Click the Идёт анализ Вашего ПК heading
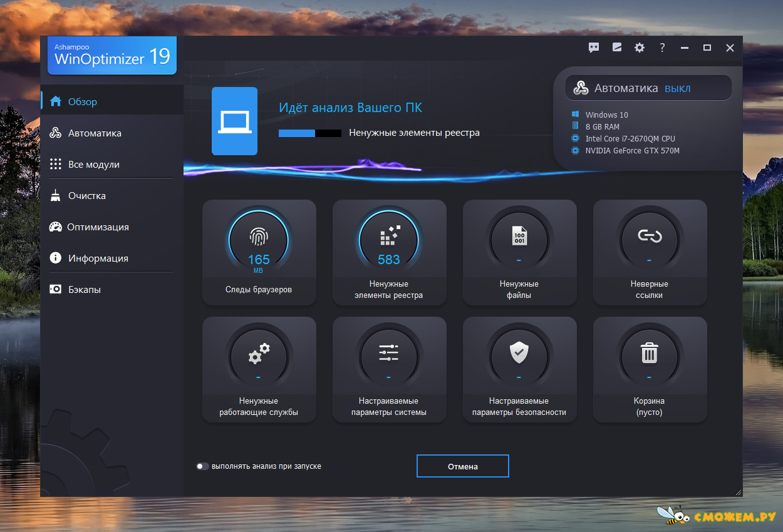783x532 pixels. click(350, 108)
